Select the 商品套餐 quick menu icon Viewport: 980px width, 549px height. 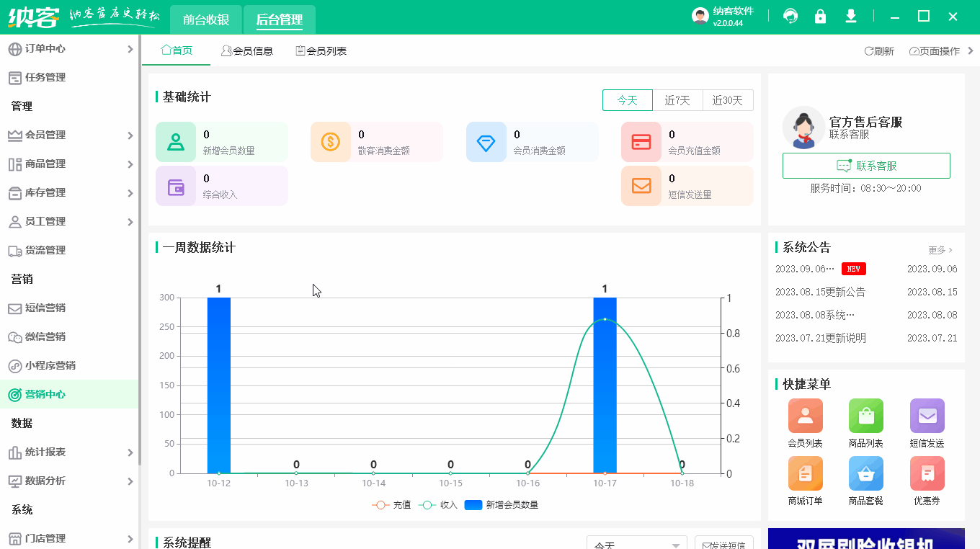tap(865, 473)
